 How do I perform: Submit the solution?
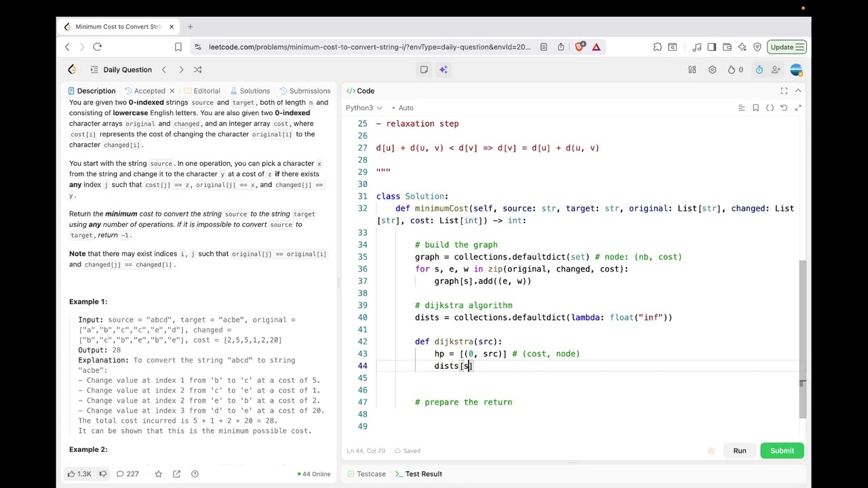[x=782, y=451]
